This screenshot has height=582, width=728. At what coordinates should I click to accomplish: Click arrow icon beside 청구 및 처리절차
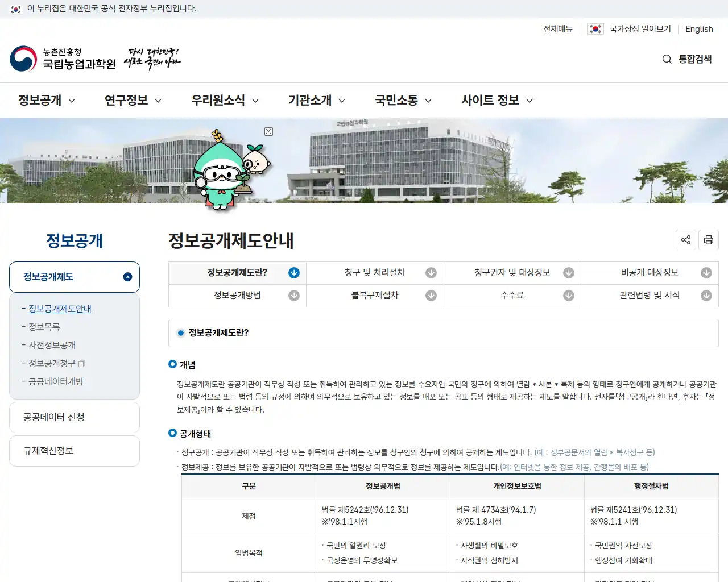click(431, 273)
